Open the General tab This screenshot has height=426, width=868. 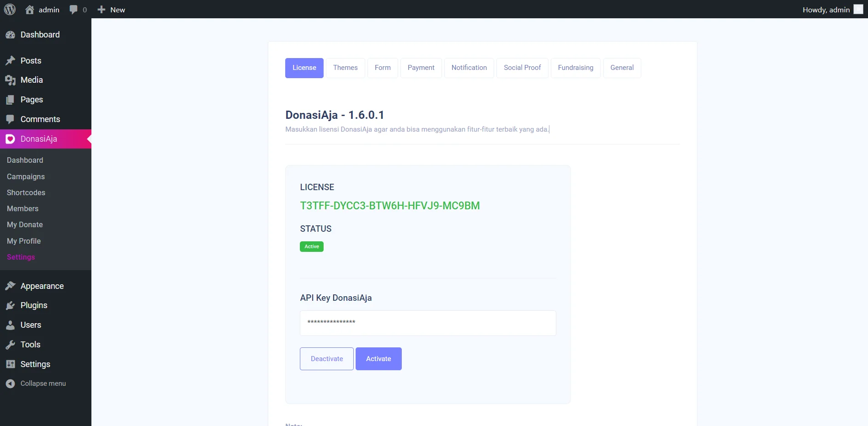(x=622, y=68)
